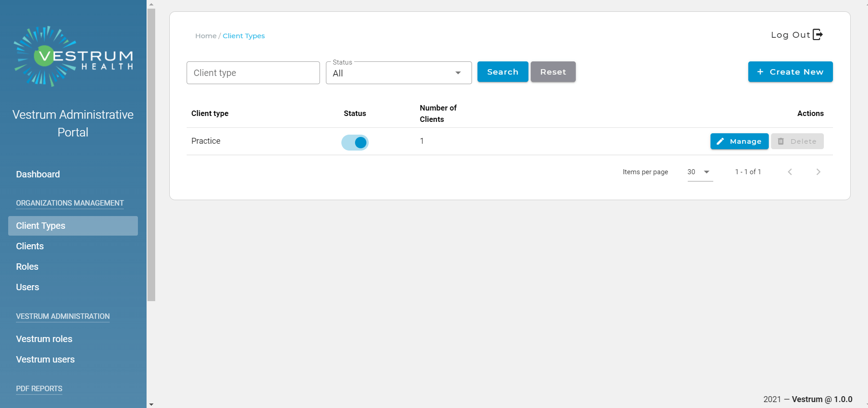868x408 pixels.
Task: Click the Number of Clients header
Action: [x=438, y=113]
